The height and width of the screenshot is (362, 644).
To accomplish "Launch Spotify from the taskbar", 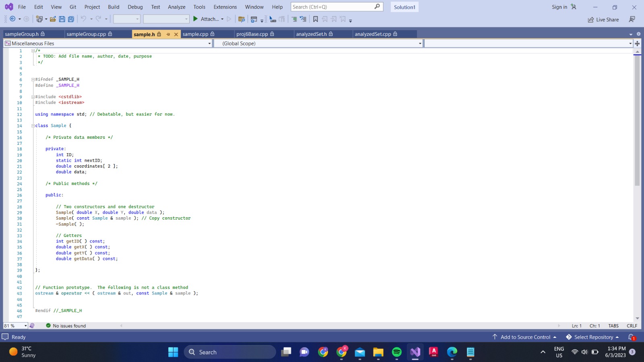I will click(396, 352).
